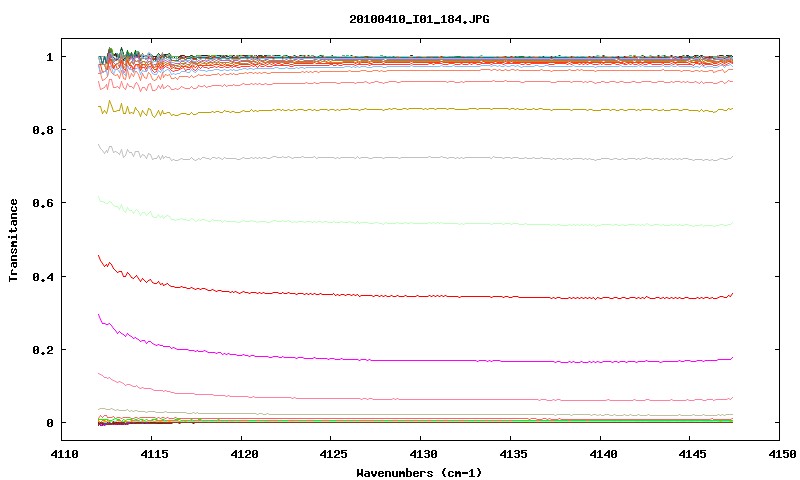Click the y-axis tick label 0.8
Screen dimensions: 800x480
coord(43,130)
